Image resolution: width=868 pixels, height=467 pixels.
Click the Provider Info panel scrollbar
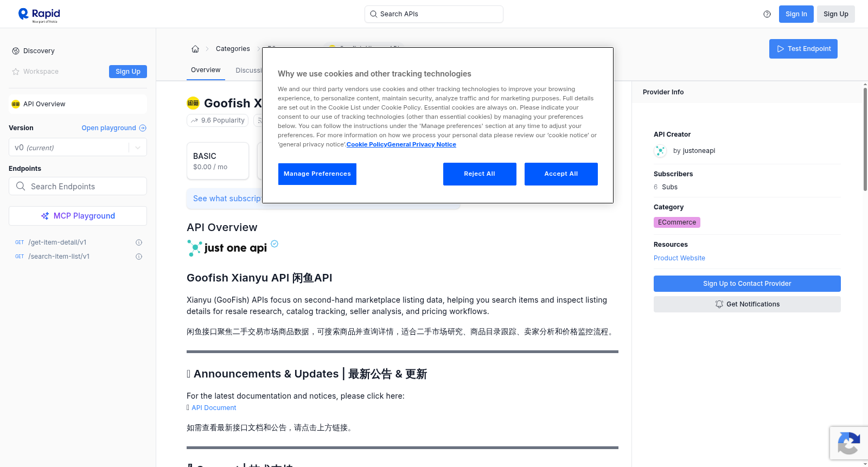click(865, 139)
